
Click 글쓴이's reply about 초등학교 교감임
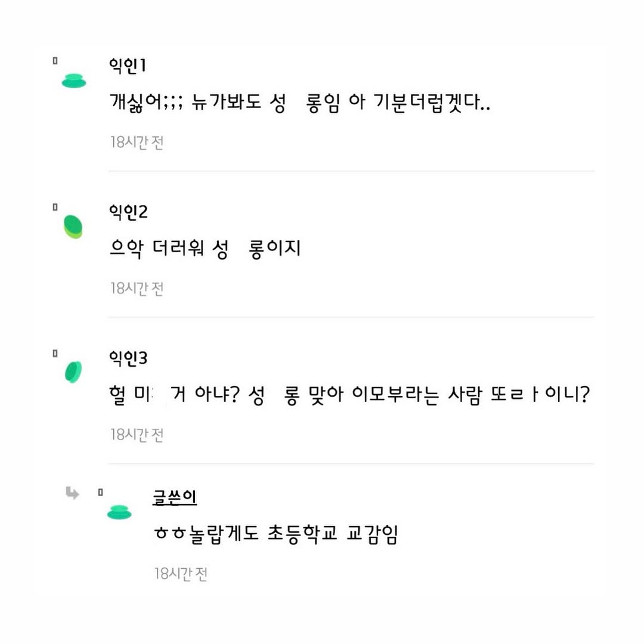click(276, 534)
